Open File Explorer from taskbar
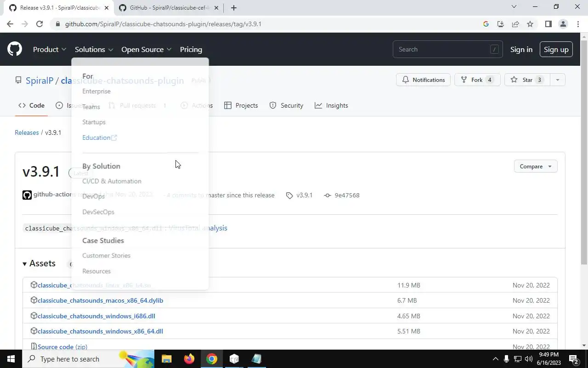Viewport: 588px width, 368px height. click(166, 359)
